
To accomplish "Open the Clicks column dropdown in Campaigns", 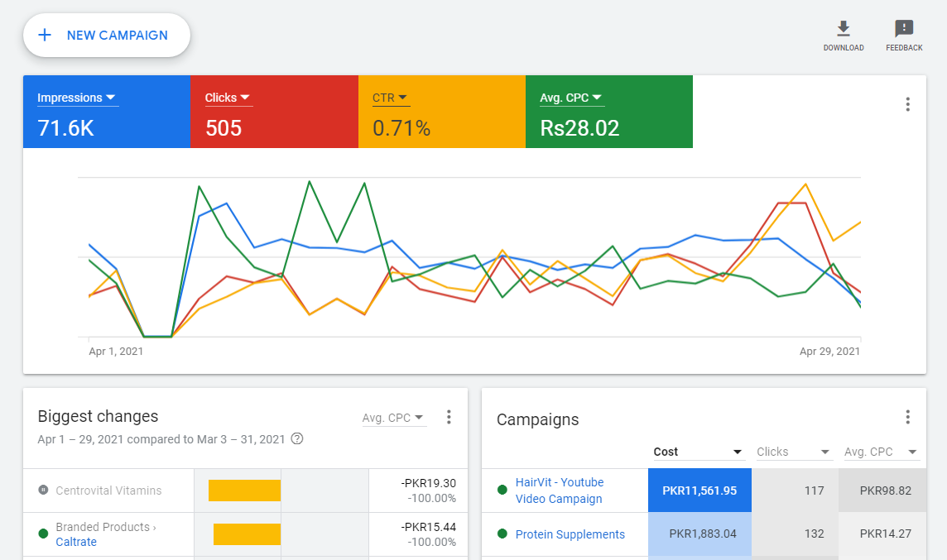I will coord(794,452).
